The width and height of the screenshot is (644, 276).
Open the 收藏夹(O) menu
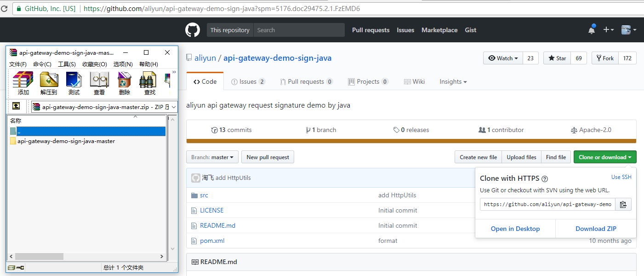(x=95, y=64)
